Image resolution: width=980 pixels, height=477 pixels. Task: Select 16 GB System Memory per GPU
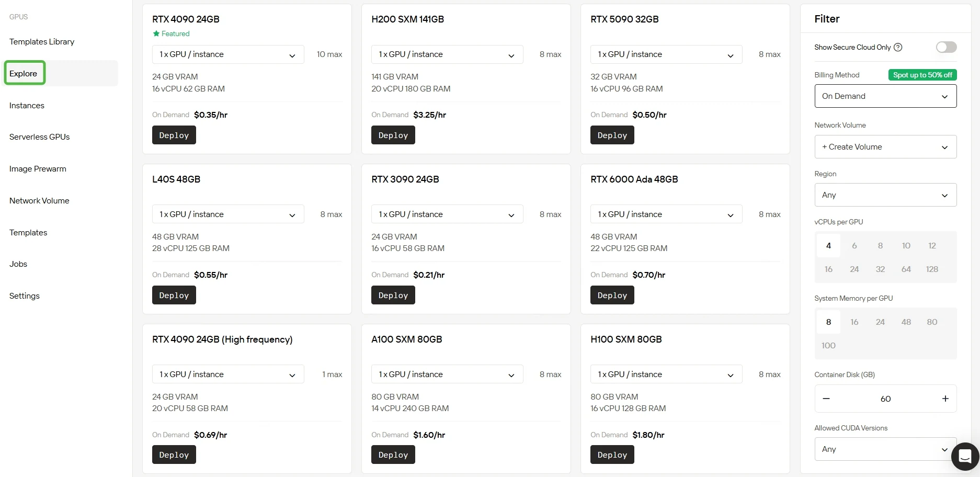[x=854, y=322]
